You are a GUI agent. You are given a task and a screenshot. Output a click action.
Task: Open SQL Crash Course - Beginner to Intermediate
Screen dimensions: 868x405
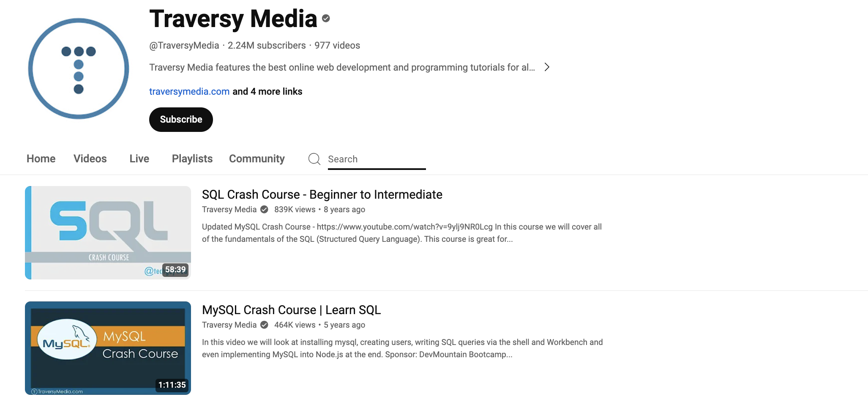tap(321, 194)
